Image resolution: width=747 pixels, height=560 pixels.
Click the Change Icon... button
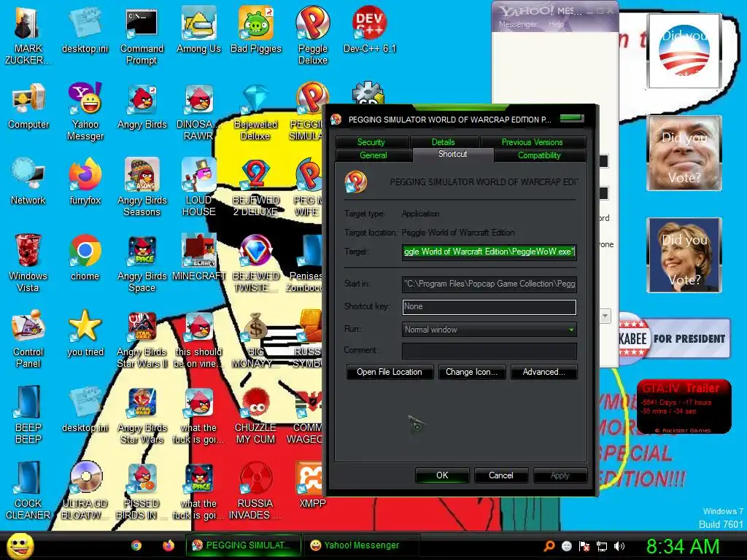(471, 372)
